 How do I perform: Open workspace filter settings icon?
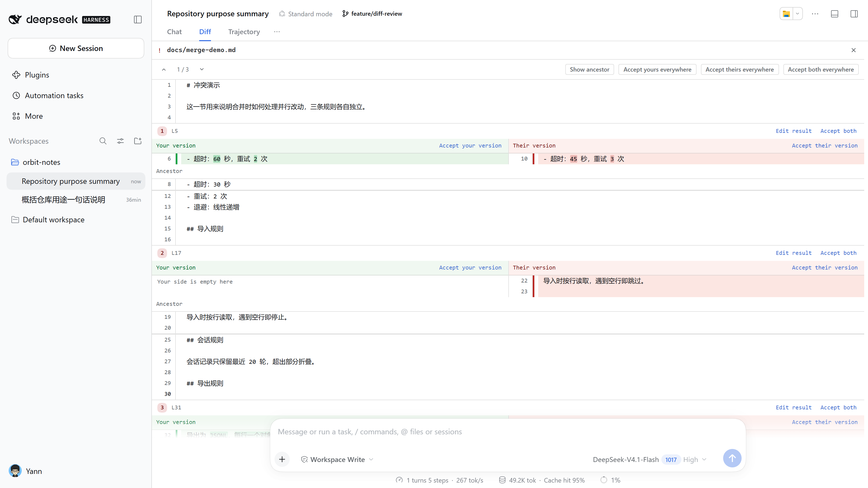coord(120,141)
